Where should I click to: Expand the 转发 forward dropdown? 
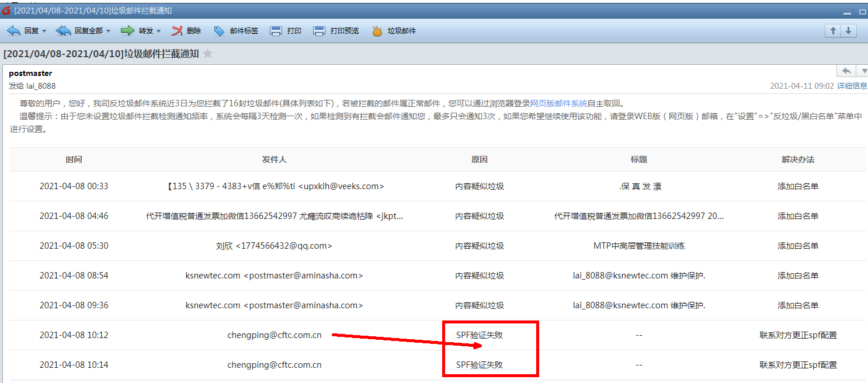(158, 30)
